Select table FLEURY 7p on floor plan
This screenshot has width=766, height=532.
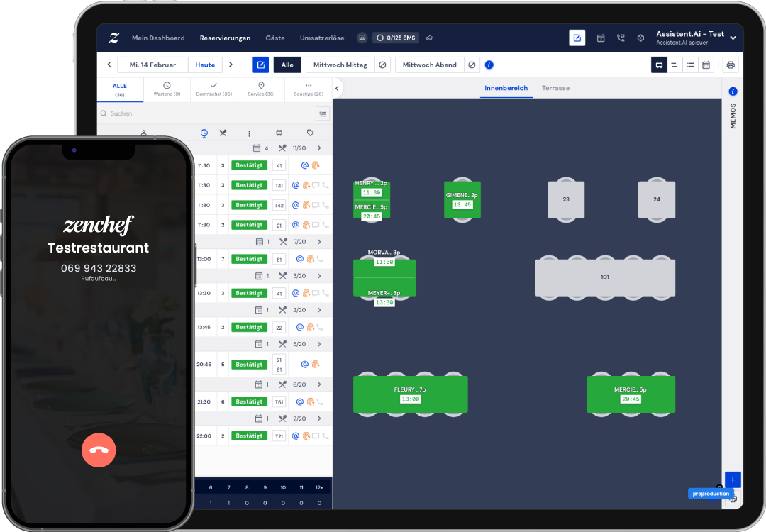click(410, 394)
